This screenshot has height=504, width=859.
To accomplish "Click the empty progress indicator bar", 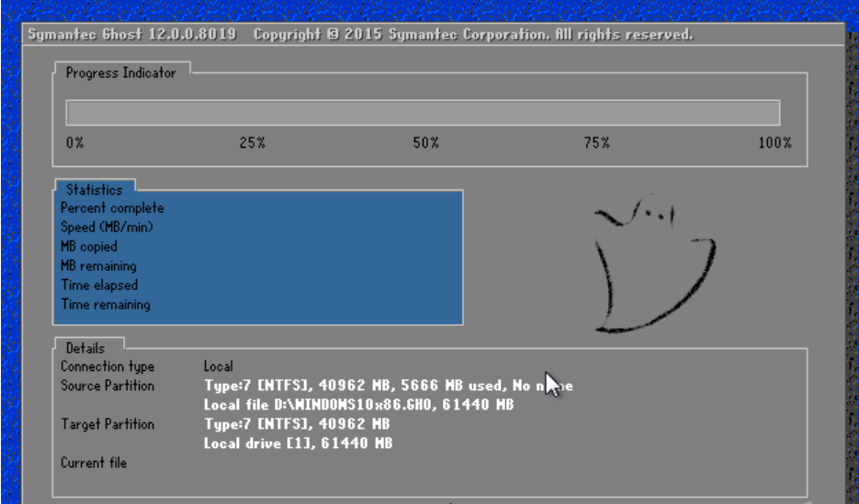I will [423, 113].
